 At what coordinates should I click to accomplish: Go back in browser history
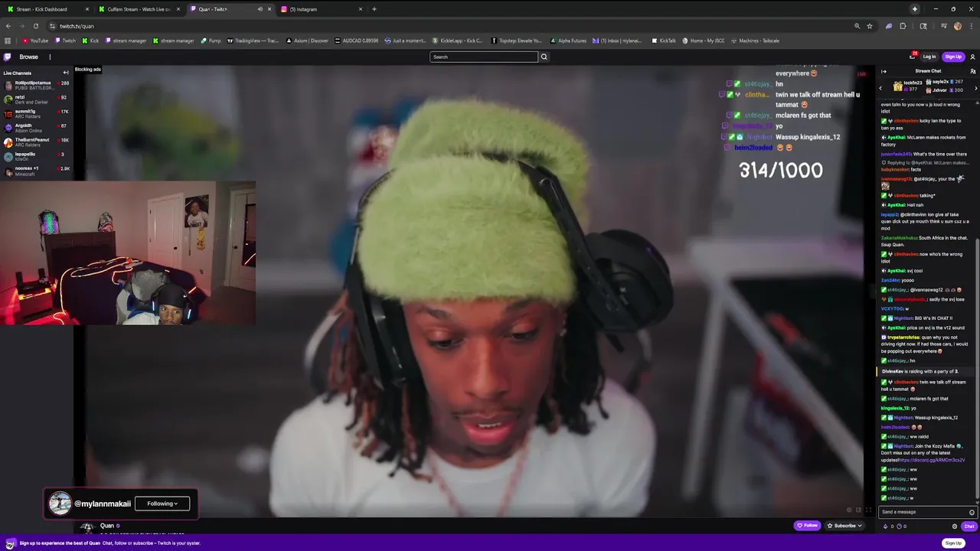(8, 26)
